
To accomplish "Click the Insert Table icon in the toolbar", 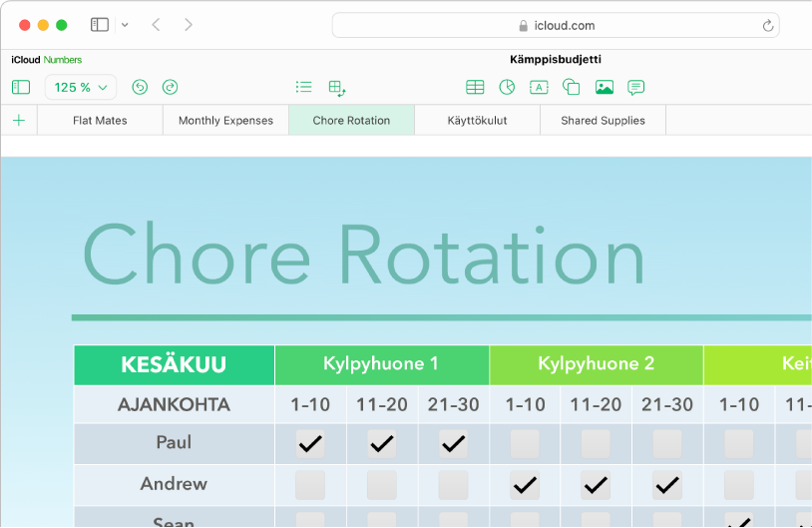I will pyautogui.click(x=475, y=88).
